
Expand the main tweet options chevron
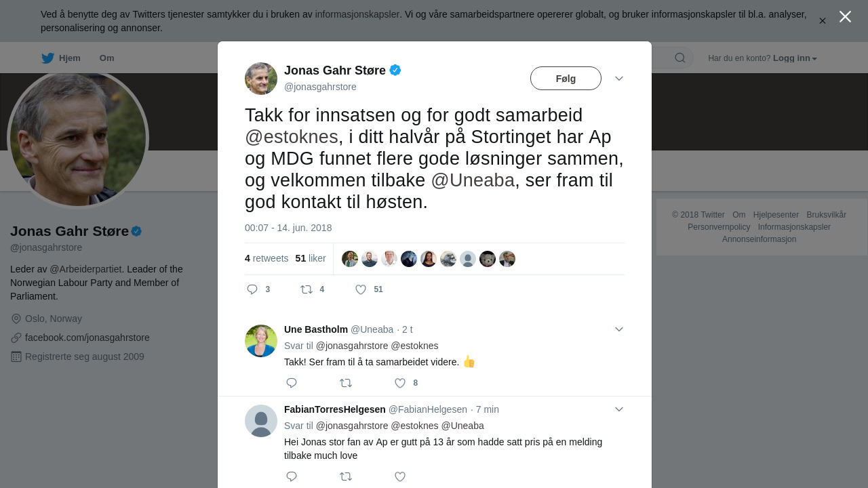point(618,79)
